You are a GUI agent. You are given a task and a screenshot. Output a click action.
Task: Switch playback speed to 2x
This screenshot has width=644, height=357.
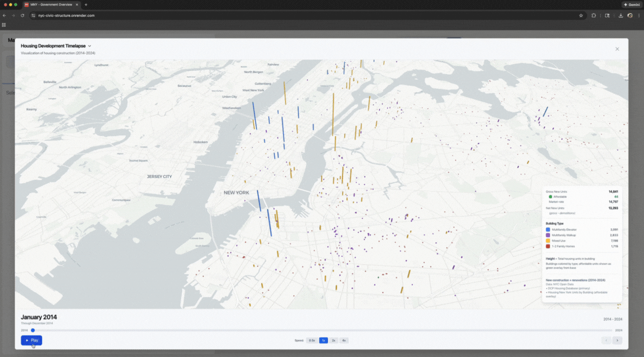(x=334, y=340)
